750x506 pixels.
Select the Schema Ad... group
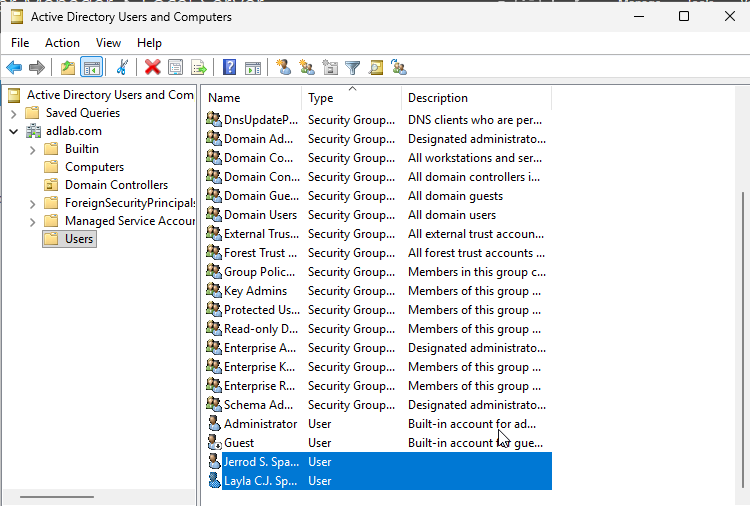point(378,405)
